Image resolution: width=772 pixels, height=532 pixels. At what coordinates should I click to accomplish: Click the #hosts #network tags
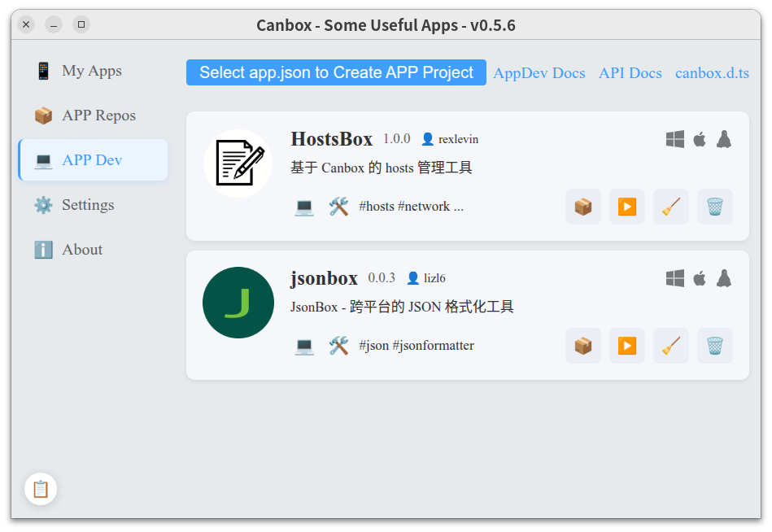coord(411,206)
